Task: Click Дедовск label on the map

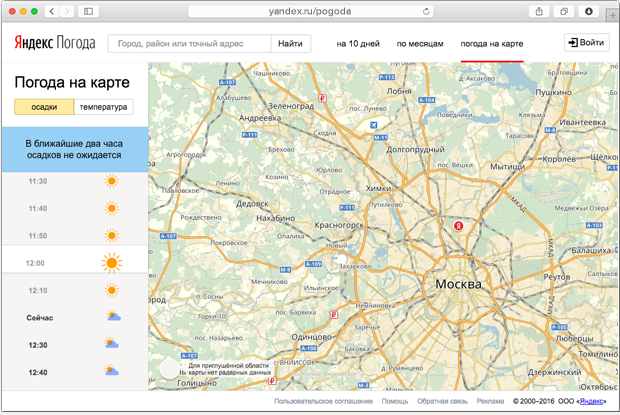Action: coord(252,204)
